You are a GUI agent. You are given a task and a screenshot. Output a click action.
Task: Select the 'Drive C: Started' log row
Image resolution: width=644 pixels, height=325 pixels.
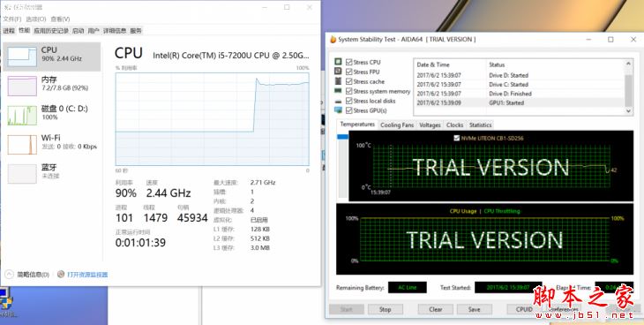point(519,84)
